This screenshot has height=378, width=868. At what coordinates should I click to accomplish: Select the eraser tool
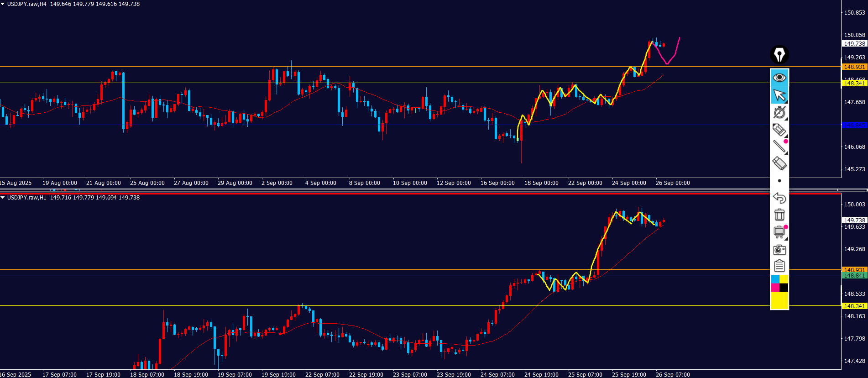point(779,163)
